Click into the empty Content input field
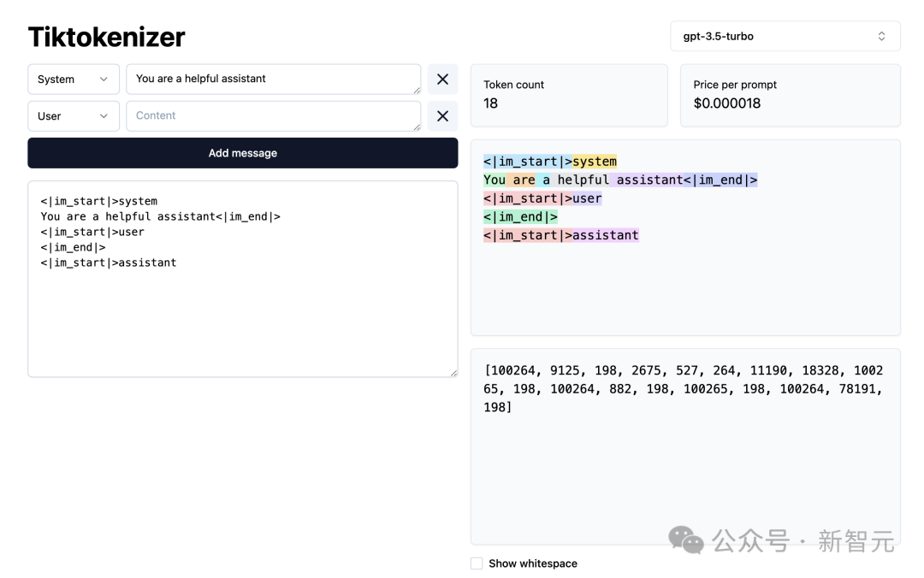Viewport: 924px width, 578px height. tap(272, 115)
